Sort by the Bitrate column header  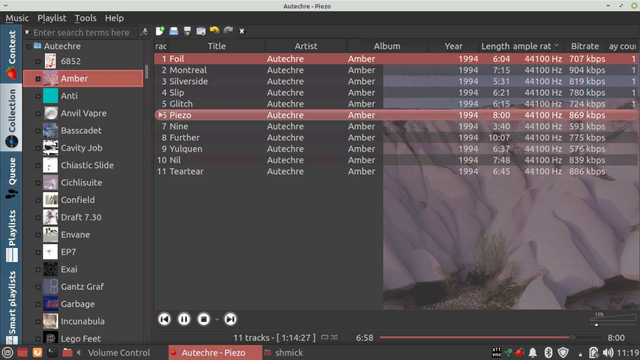[x=585, y=46]
